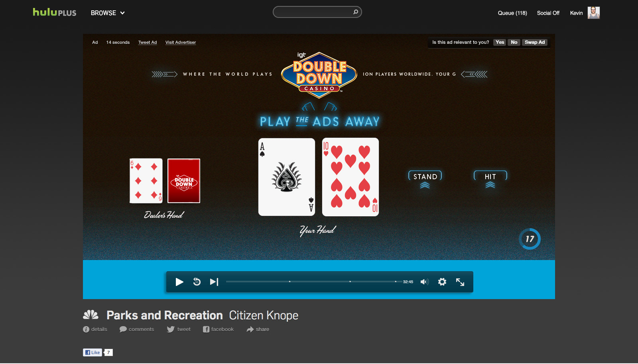This screenshot has height=364, width=638.
Task: Open the comments section
Action: click(137, 329)
